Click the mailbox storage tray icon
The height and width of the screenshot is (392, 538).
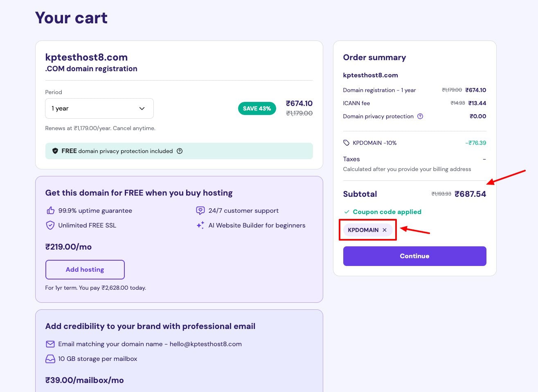[x=50, y=359]
